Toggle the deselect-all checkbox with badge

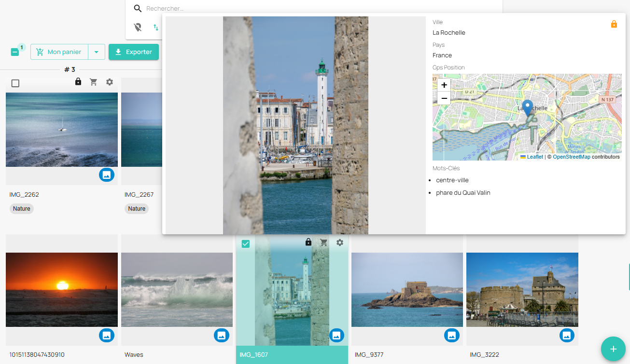[x=15, y=52]
